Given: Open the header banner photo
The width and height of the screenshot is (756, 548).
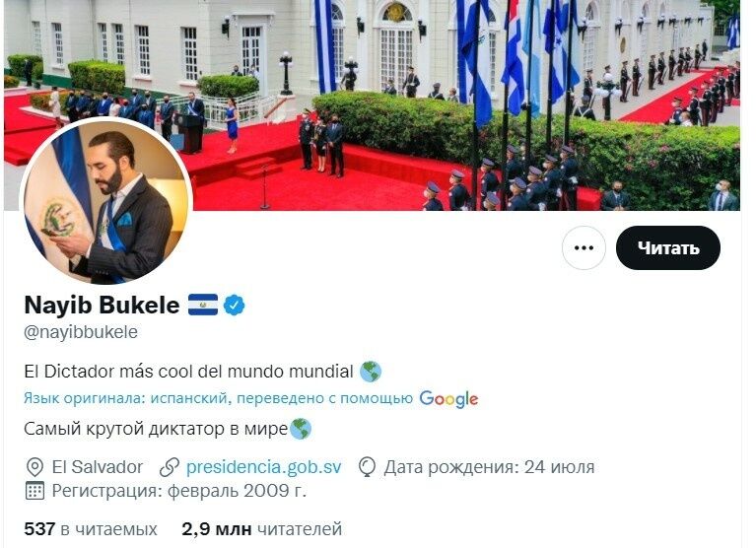Looking at the screenshot, I should [x=372, y=105].
